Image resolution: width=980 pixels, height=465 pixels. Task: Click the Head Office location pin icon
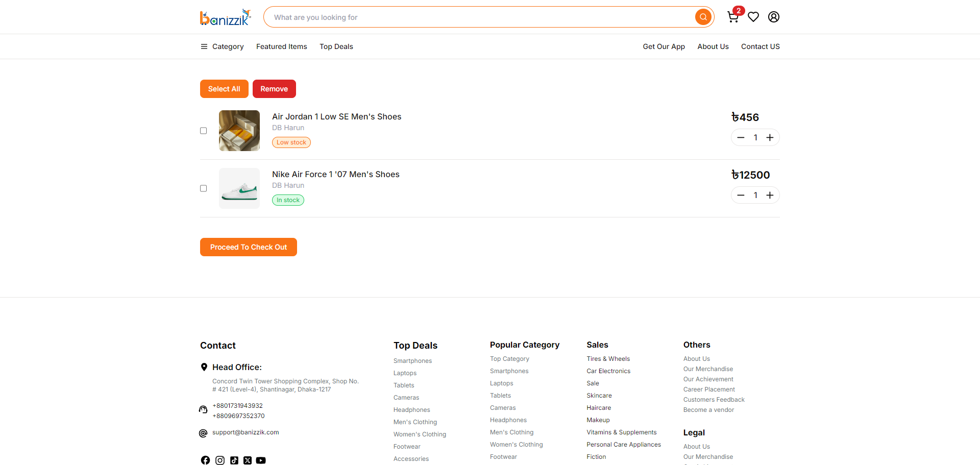pyautogui.click(x=204, y=367)
